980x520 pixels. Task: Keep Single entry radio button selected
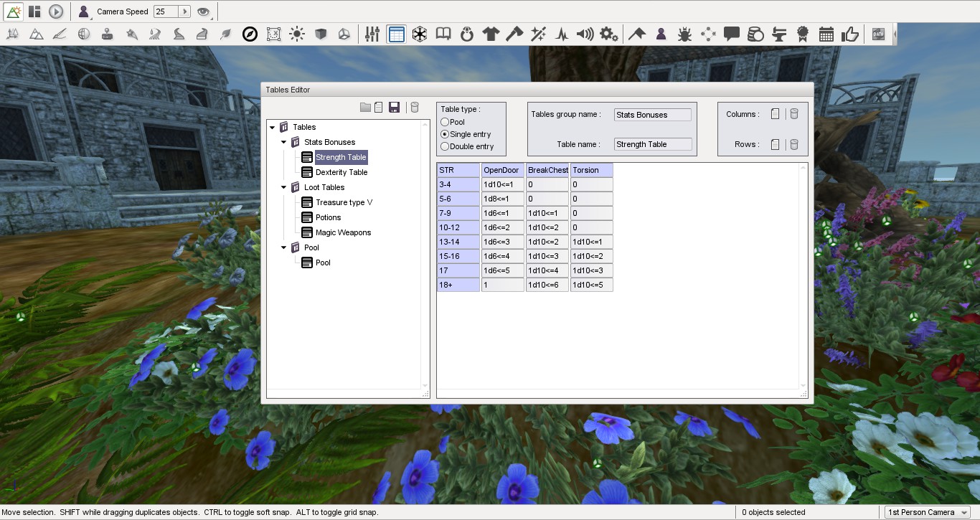[x=445, y=134]
